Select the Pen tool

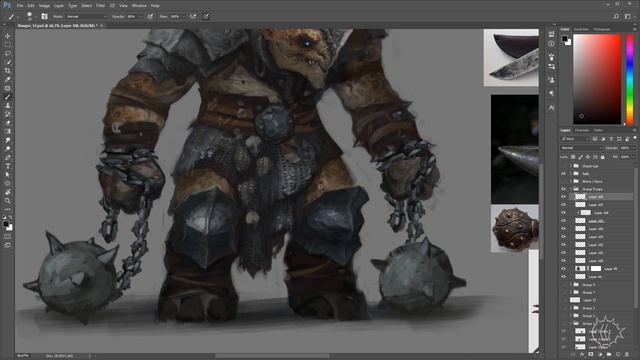[7, 158]
